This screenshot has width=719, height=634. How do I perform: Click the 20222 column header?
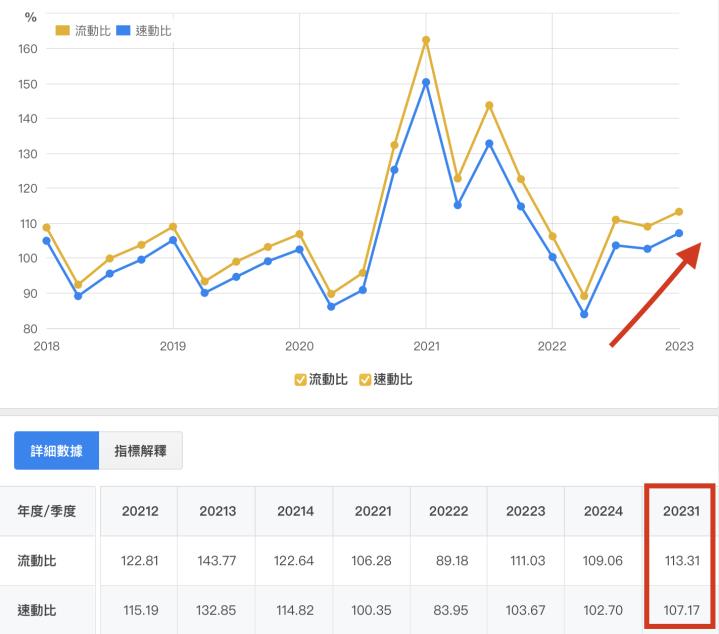[448, 511]
